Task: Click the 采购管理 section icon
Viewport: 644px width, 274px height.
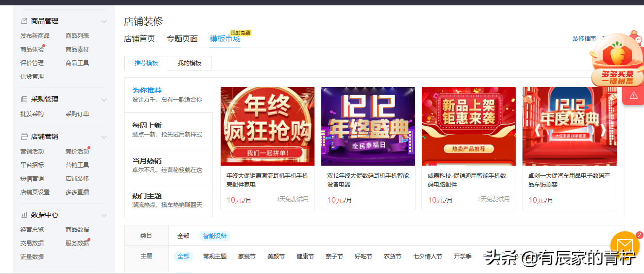Action: (x=24, y=99)
